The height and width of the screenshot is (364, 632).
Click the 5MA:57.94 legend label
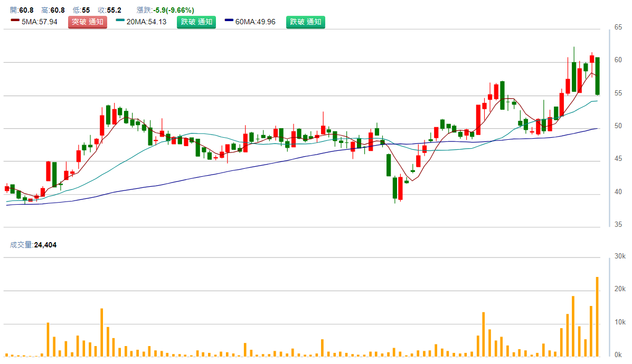[x=40, y=22]
